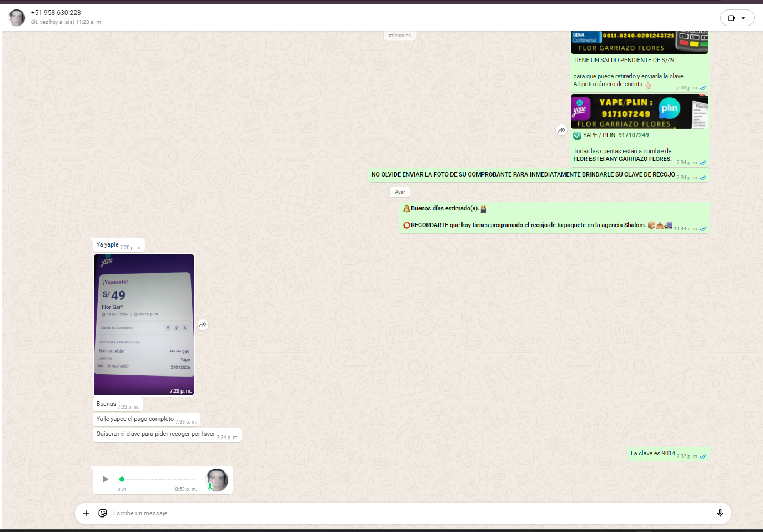The height and width of the screenshot is (532, 763).
Task: Click the plus attach icon
Action: pyautogui.click(x=86, y=513)
